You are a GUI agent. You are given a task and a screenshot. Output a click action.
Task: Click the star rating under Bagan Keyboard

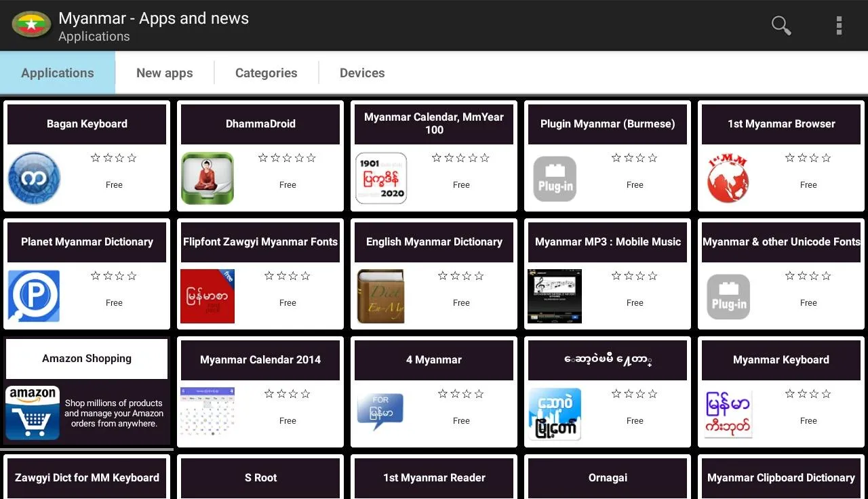[114, 158]
